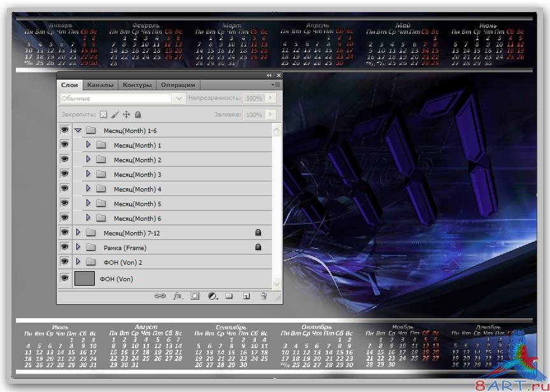Open the Непрозрачность opacity slider arrow
The width and height of the screenshot is (550, 392).
coord(271,99)
